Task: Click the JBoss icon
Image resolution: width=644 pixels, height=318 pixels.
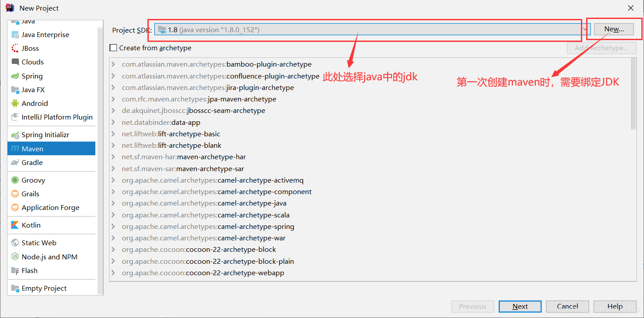Action: coord(15,49)
